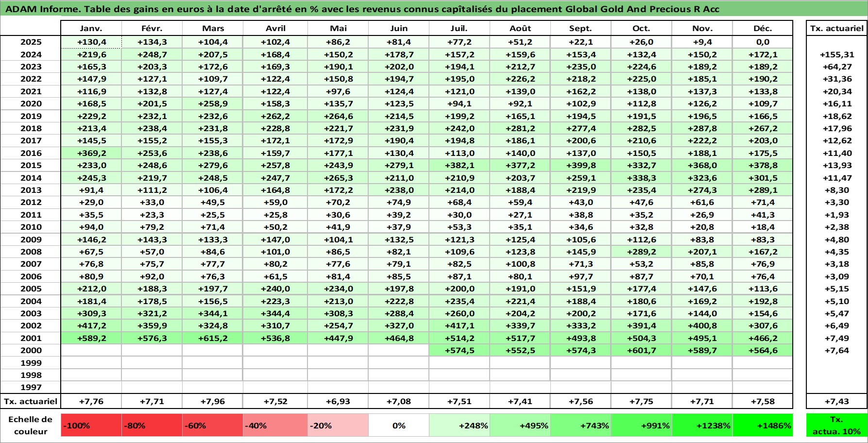Select the +53,2 value in Oct. 2007

[641, 264]
